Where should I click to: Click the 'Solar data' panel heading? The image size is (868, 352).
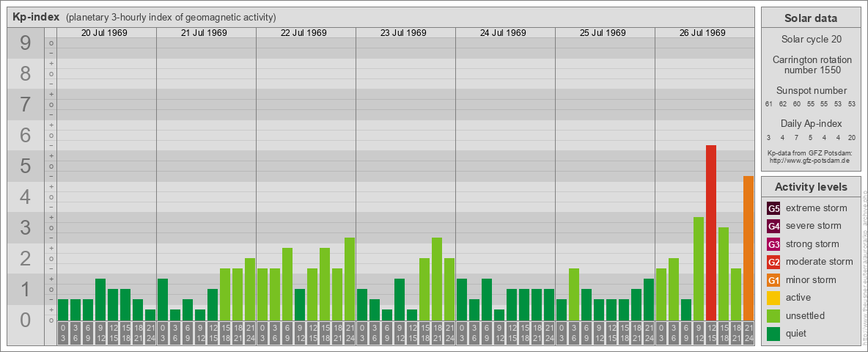811,18
